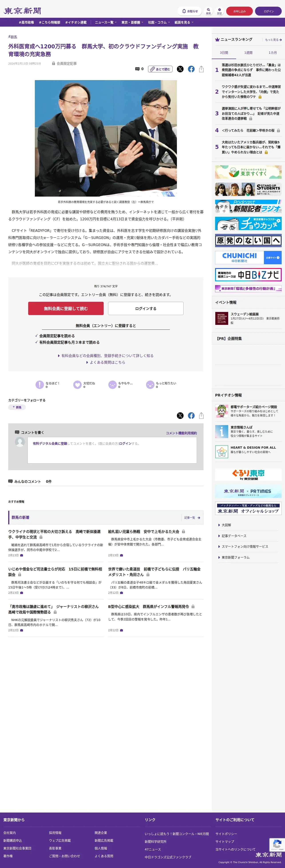The image size is (285, 868).
Task: Click the commenter avatar icon
Action: click(x=20, y=442)
